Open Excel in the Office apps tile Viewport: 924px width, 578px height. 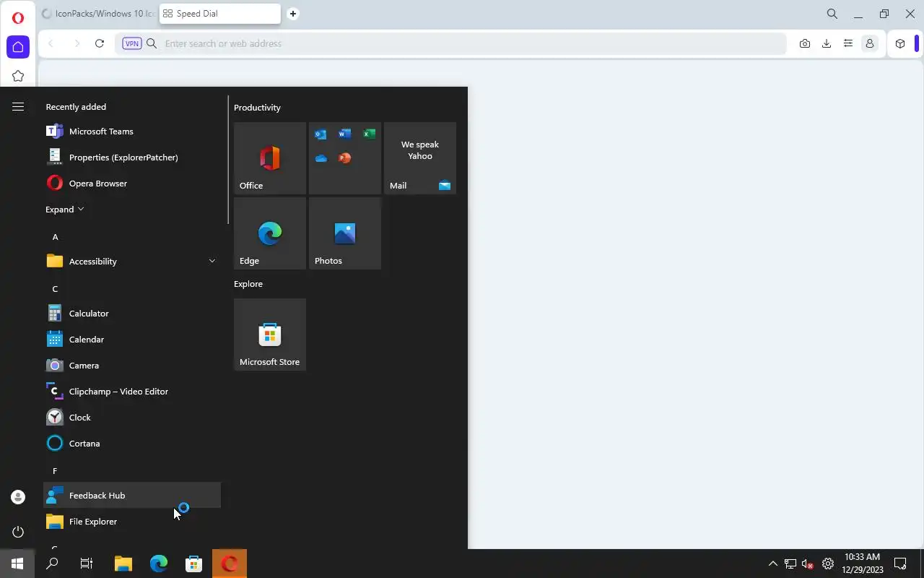pos(369,134)
